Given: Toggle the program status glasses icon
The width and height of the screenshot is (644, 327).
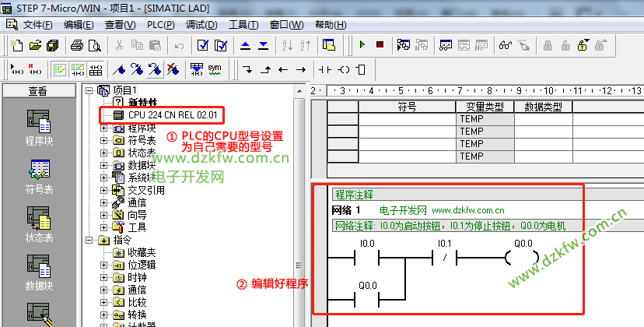Looking at the screenshot, I should point(506,46).
